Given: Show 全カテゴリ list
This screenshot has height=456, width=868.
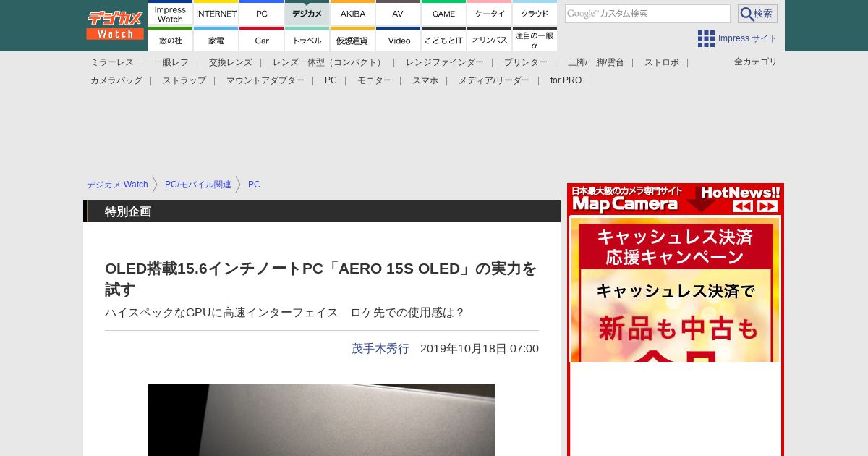Looking at the screenshot, I should 755,62.
